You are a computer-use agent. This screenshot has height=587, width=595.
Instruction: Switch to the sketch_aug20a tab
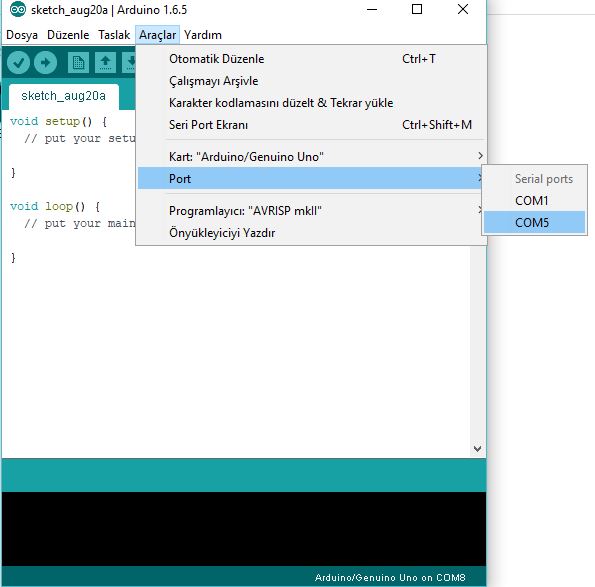[x=64, y=96]
